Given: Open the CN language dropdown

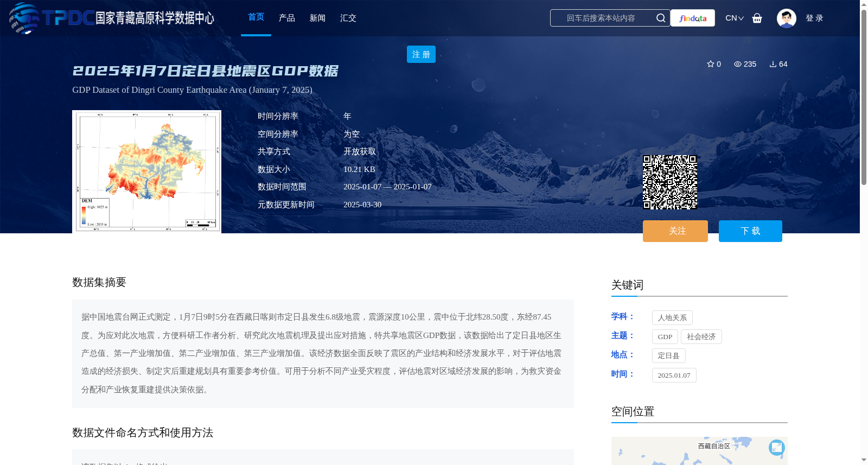Looking at the screenshot, I should (735, 18).
